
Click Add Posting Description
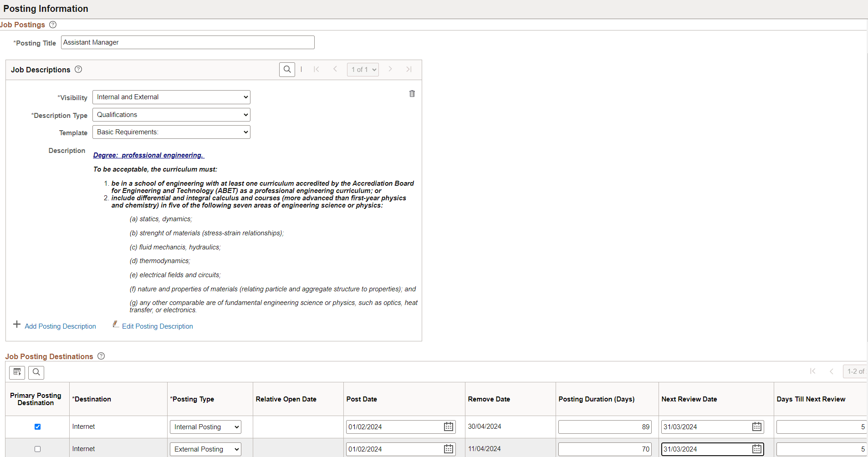[x=60, y=326]
